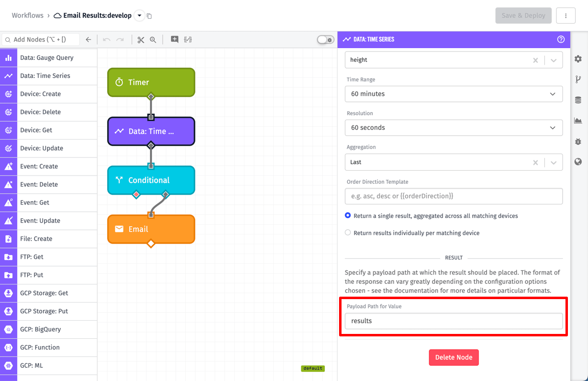Click the GCP: Function palette item
The width and height of the screenshot is (588, 381).
[x=49, y=348]
